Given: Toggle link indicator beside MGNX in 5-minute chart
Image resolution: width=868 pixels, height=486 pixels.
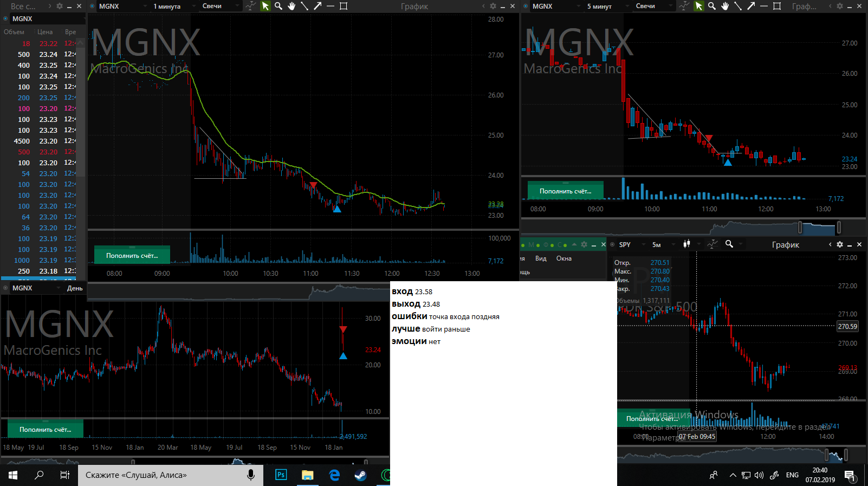Looking at the screenshot, I should pyautogui.click(x=526, y=6).
